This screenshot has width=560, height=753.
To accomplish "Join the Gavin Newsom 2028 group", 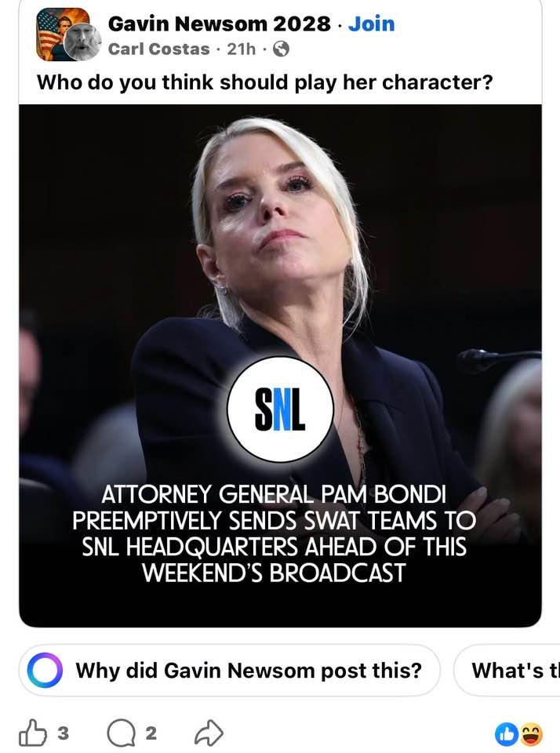I will [371, 24].
